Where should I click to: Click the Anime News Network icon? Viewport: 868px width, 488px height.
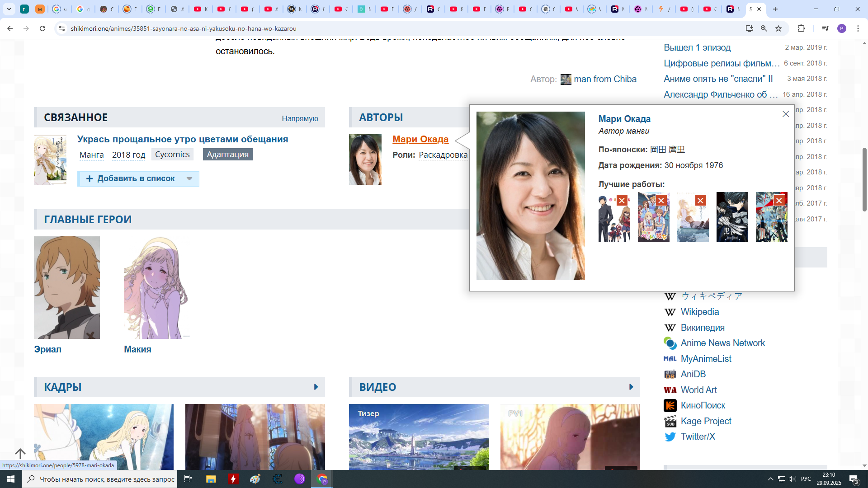click(x=670, y=343)
